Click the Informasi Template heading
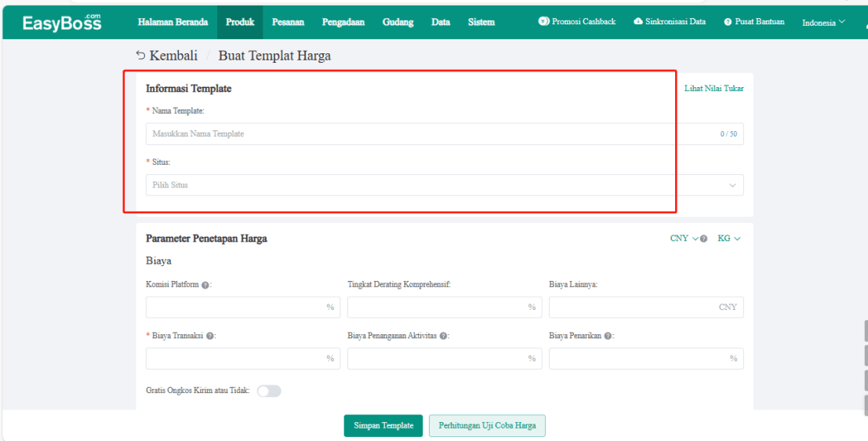The height and width of the screenshot is (441, 868). (x=189, y=88)
